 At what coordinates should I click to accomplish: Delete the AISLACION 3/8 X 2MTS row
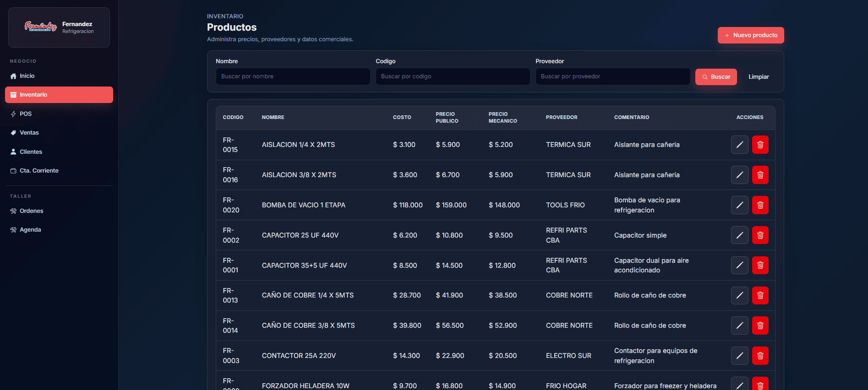point(760,175)
